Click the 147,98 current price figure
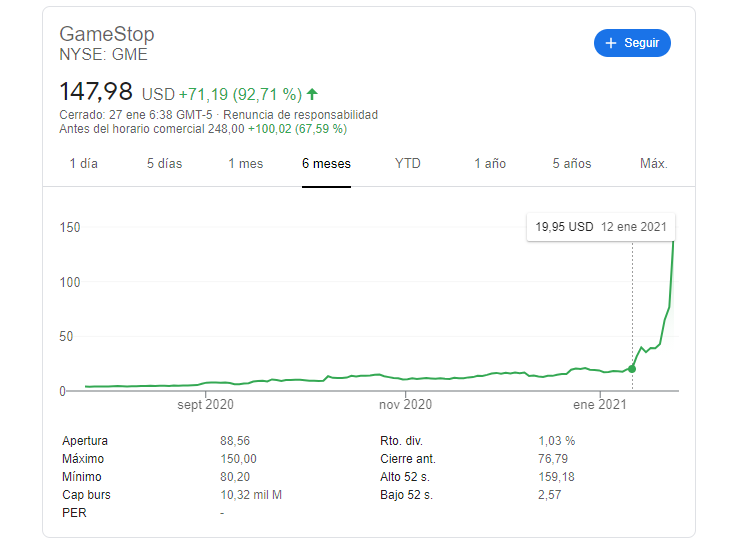 [96, 92]
